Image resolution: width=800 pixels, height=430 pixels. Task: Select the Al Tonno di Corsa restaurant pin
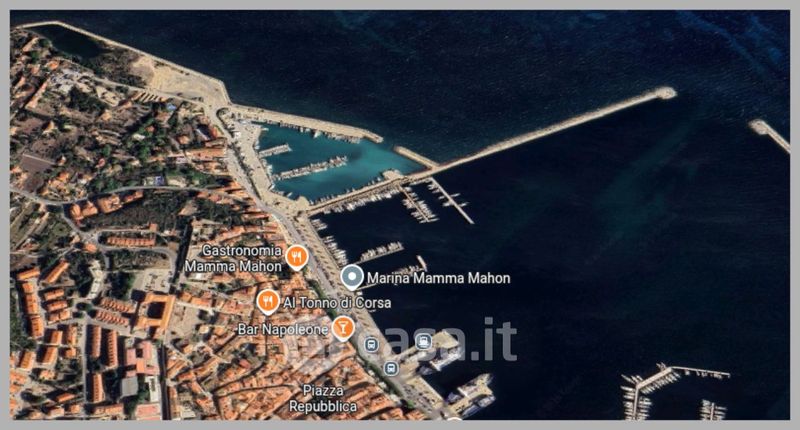(x=267, y=301)
